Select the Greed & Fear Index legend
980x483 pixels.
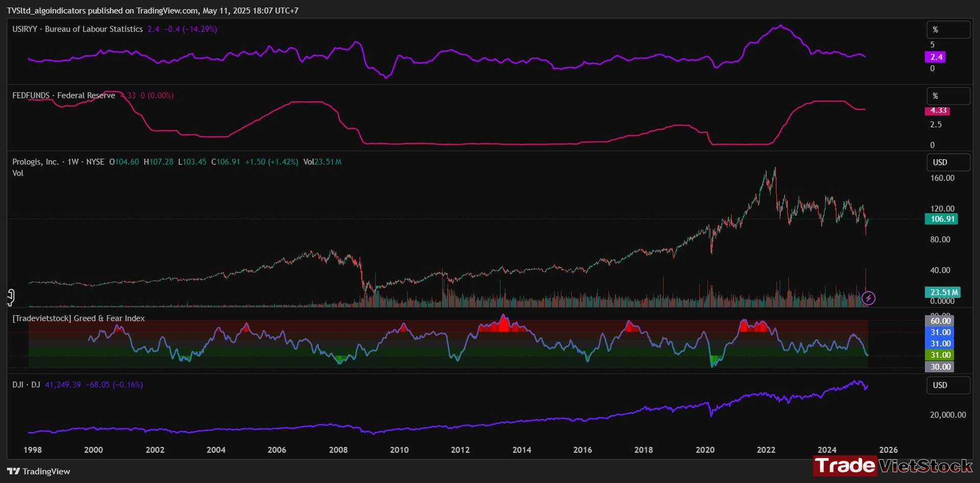79,318
